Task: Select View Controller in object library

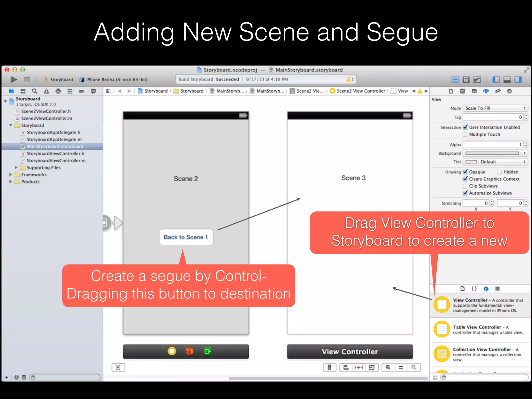Action: point(480,305)
